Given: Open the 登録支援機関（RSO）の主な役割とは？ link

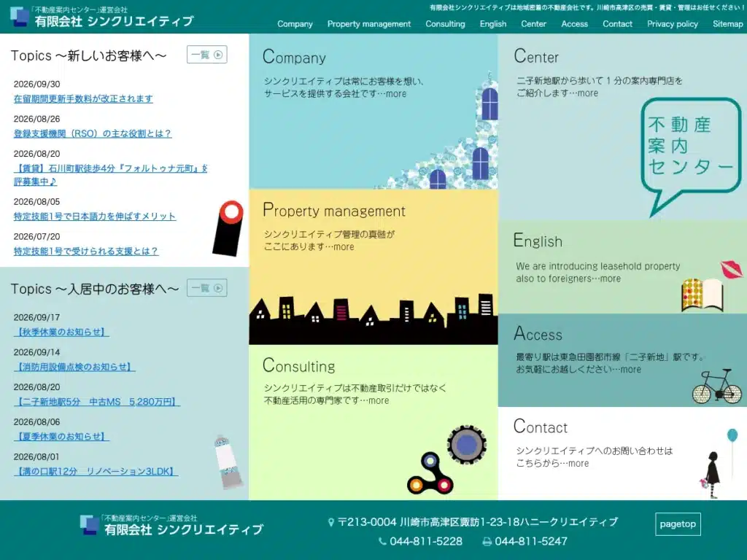Looking at the screenshot, I should pyautogui.click(x=93, y=133).
